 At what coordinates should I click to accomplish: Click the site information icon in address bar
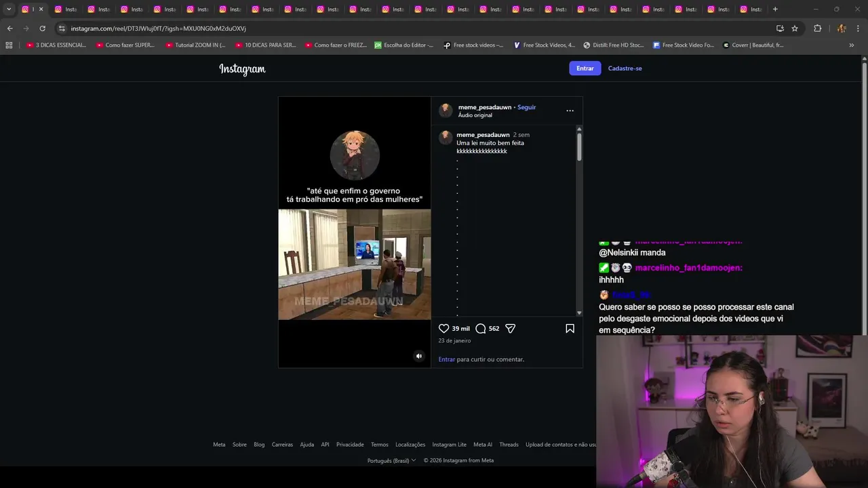[62, 28]
